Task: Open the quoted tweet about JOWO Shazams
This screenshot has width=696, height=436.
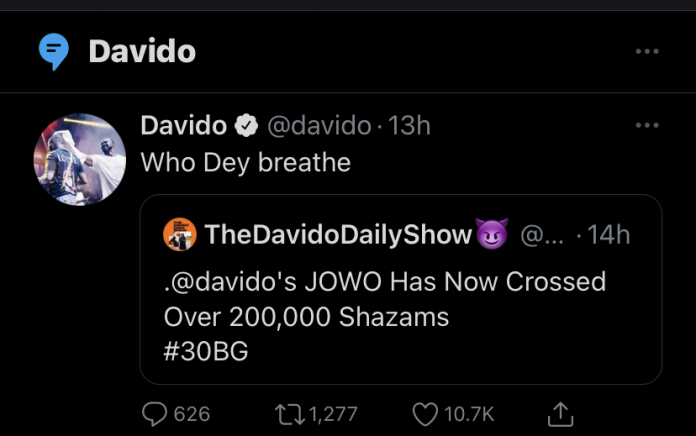Action: pyautogui.click(x=400, y=300)
